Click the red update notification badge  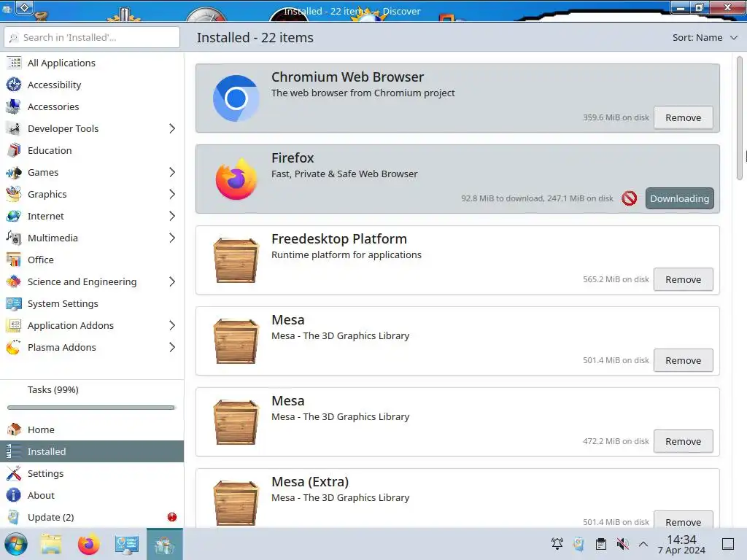tap(172, 517)
